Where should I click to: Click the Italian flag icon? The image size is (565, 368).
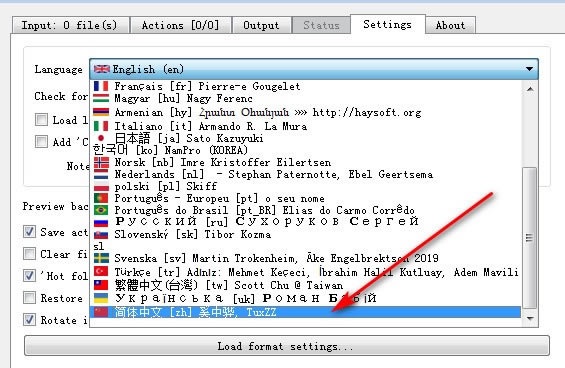(x=101, y=126)
